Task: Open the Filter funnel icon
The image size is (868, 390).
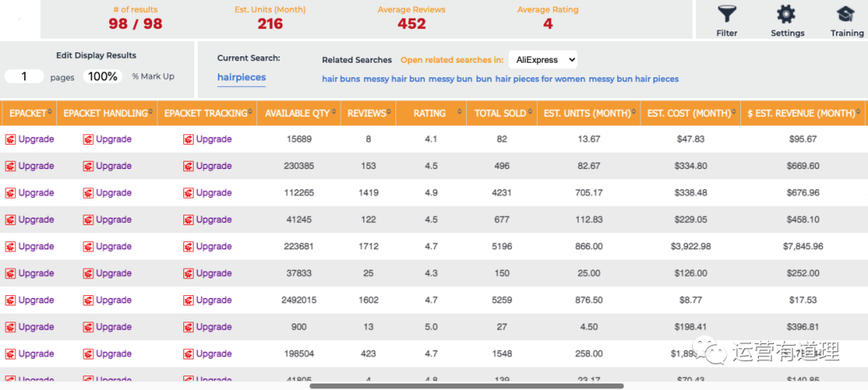Action: click(x=727, y=14)
